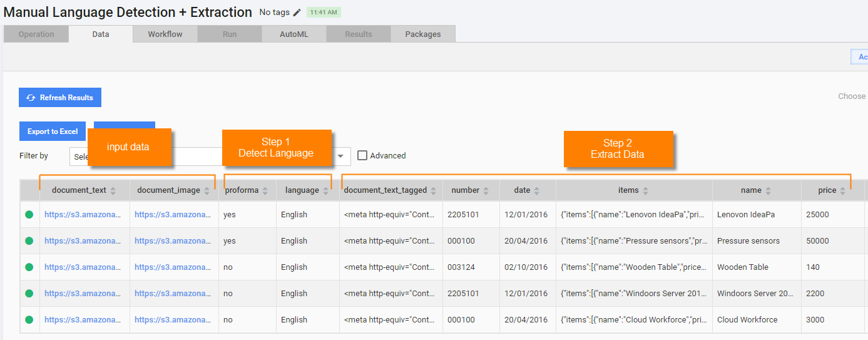
Task: Click the Refresh Results button
Action: pyautogui.click(x=60, y=98)
